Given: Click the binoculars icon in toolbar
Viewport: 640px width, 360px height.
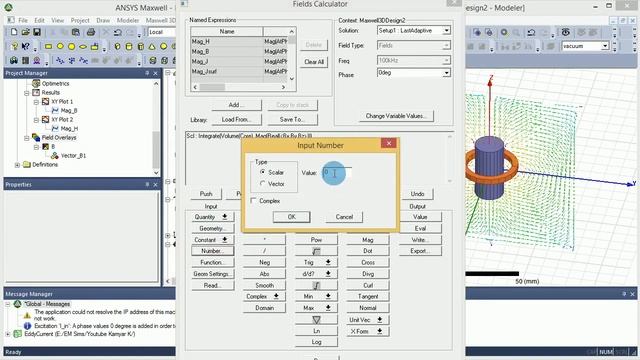Looking at the screenshot, I should coord(14,60).
